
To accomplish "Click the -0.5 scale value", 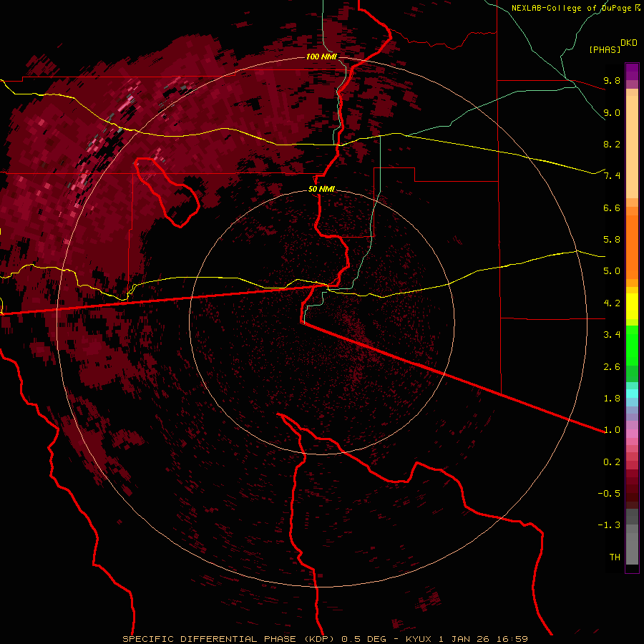I will click(x=609, y=494).
